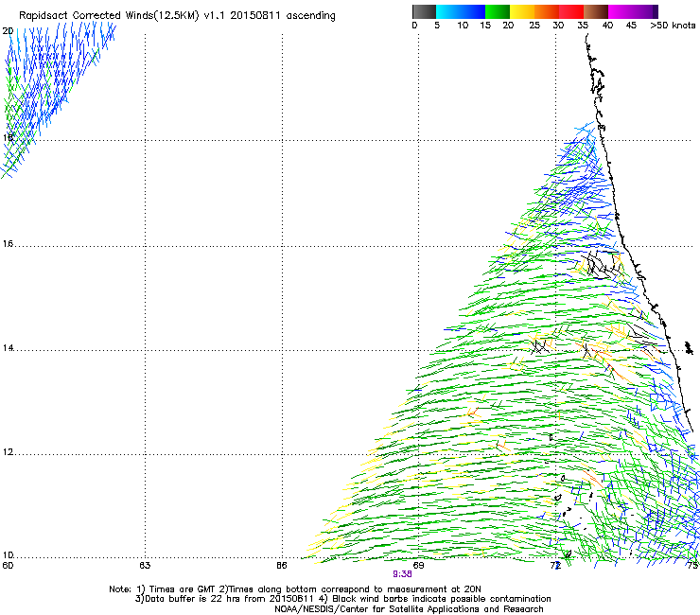Click the longitude 63 axis label
Screen dimensions: 700x615
pos(145,566)
